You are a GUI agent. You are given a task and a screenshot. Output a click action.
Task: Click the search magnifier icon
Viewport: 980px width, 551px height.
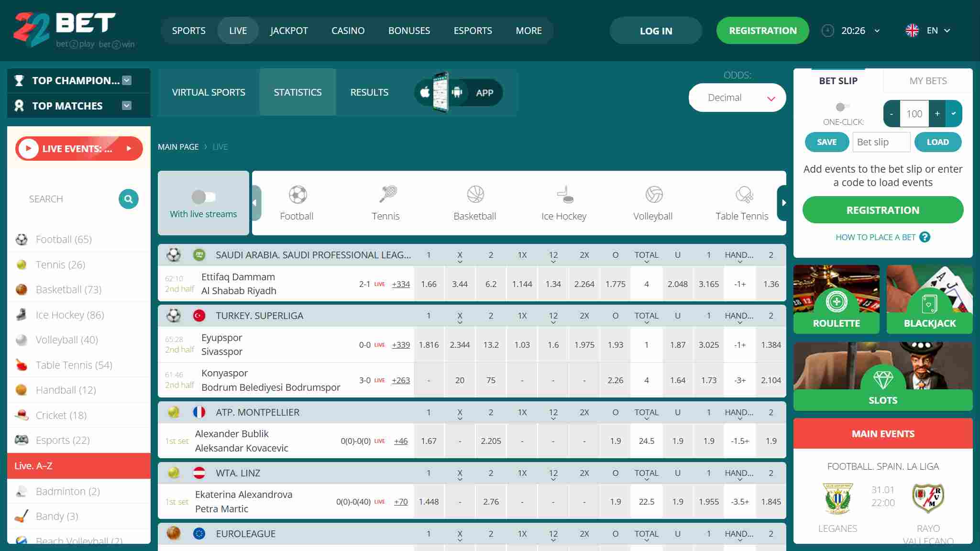128,199
